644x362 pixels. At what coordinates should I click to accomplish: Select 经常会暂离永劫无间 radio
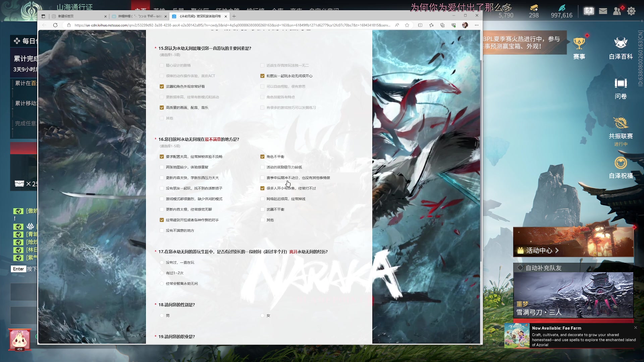pyautogui.click(x=162, y=284)
